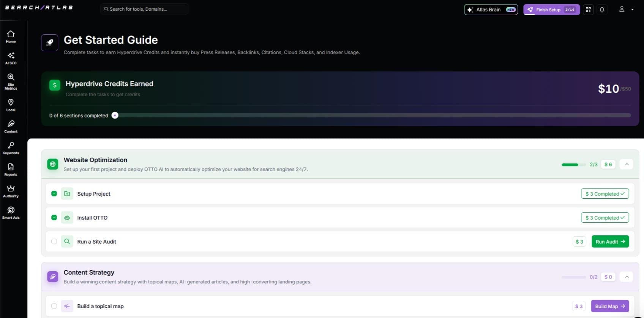
Task: Click the search magnifier icon in top bar
Action: 106,9
